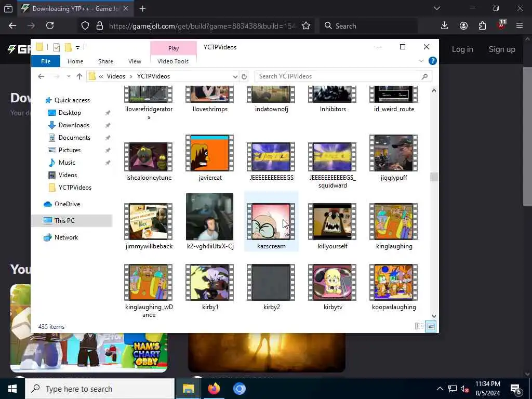This screenshot has width=532, height=399.
Task: Expand the address bar path history dropdown
Action: 235,77
